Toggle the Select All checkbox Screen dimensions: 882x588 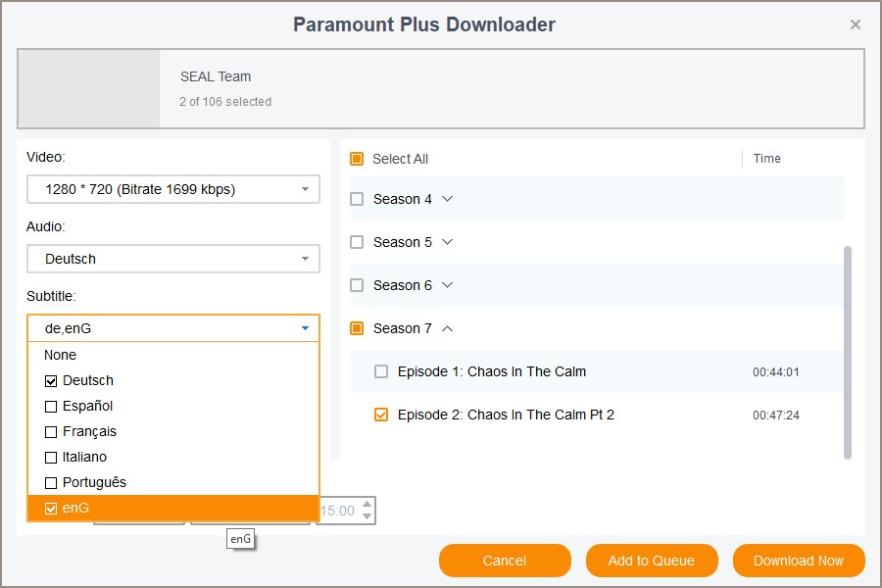(357, 159)
